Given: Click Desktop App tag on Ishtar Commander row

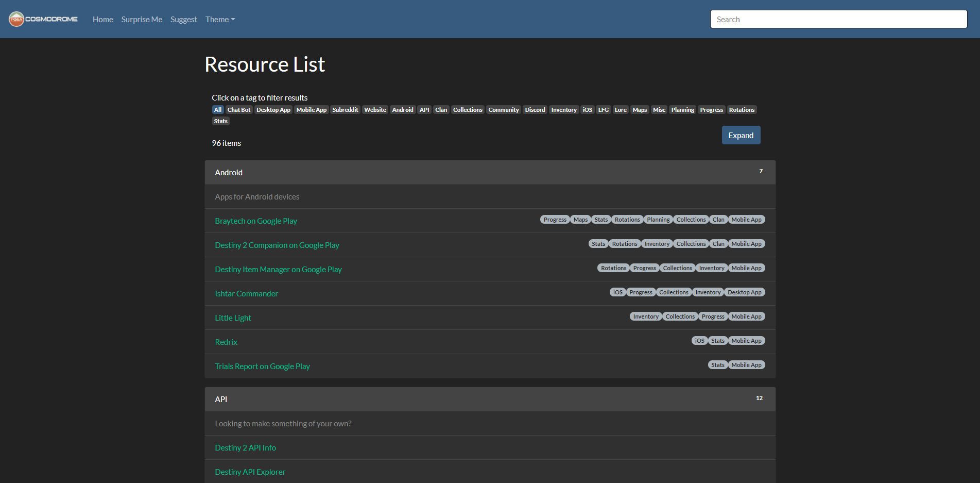Looking at the screenshot, I should [744, 292].
